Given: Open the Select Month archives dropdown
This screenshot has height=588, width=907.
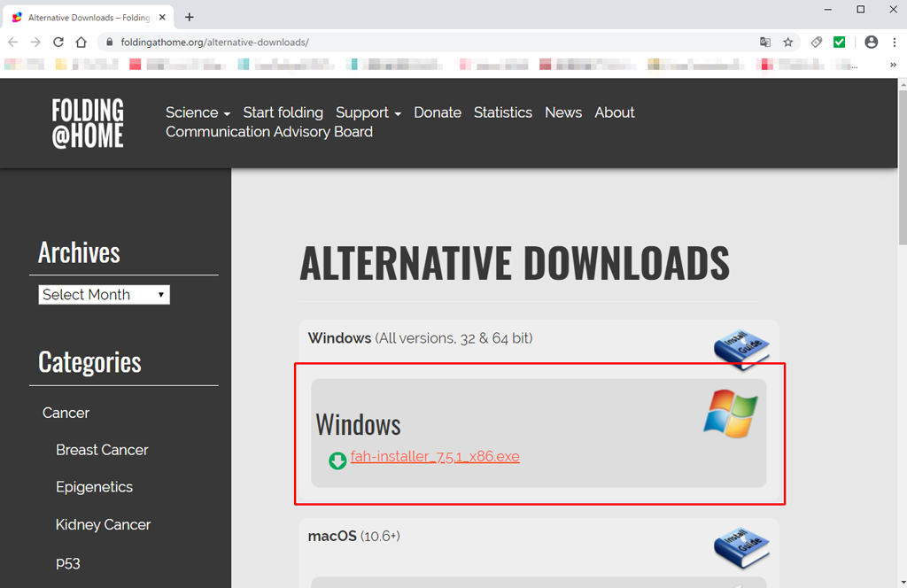Looking at the screenshot, I should (x=104, y=295).
